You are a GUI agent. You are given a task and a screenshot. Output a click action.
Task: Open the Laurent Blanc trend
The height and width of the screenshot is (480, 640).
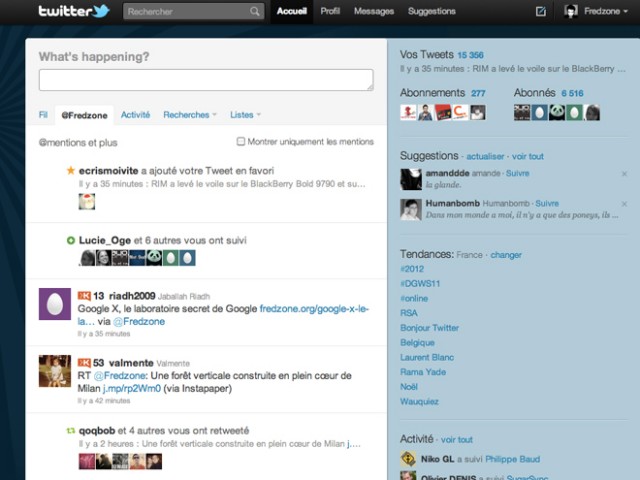coord(427,357)
